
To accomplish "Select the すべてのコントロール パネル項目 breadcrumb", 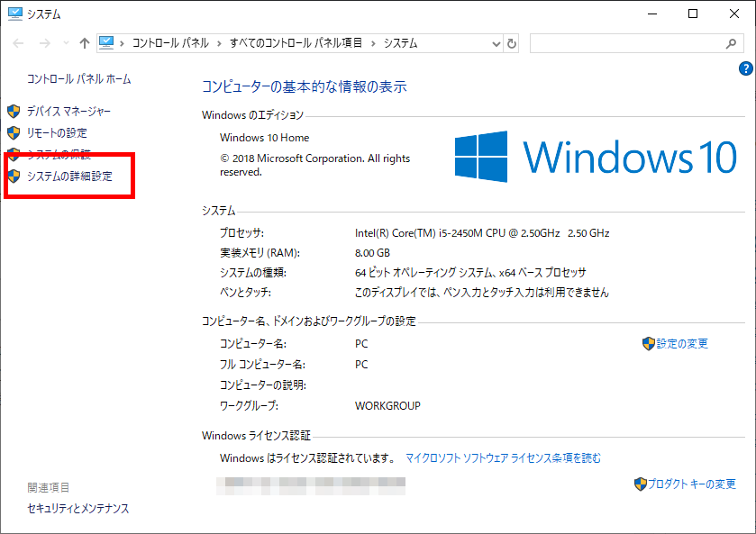I will pyautogui.click(x=296, y=43).
